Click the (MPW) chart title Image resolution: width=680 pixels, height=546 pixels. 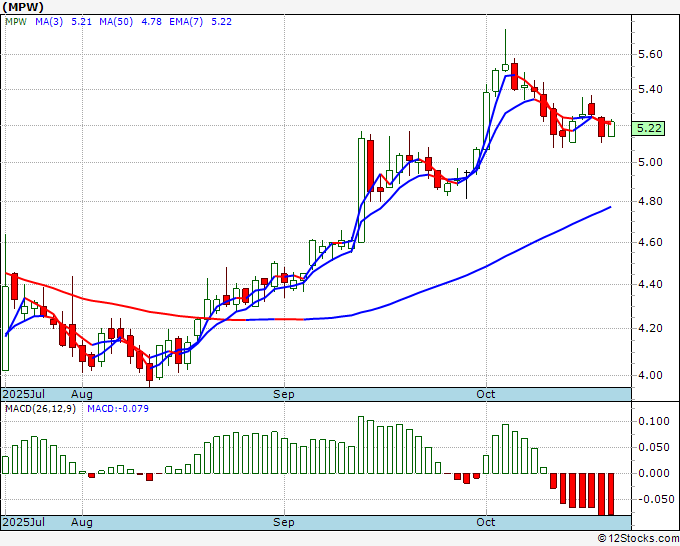[23, 7]
